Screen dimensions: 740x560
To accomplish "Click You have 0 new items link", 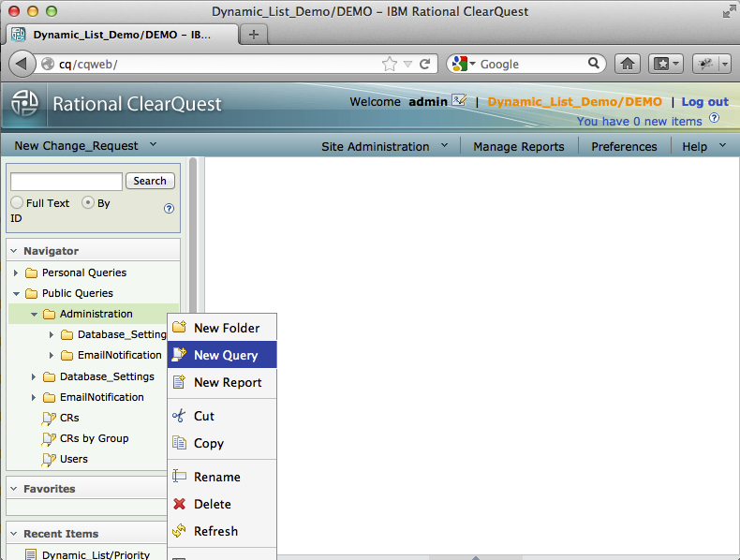I will coord(640,121).
